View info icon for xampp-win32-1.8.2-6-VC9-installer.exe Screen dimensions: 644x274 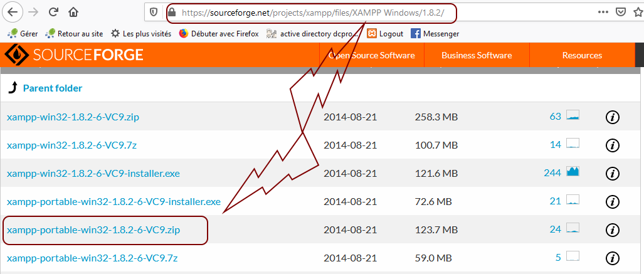click(x=612, y=173)
